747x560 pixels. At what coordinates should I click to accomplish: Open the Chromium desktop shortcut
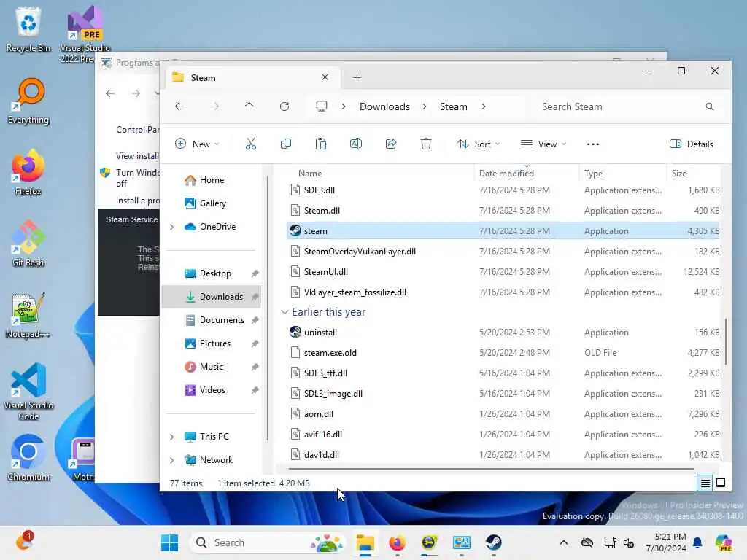tap(28, 458)
